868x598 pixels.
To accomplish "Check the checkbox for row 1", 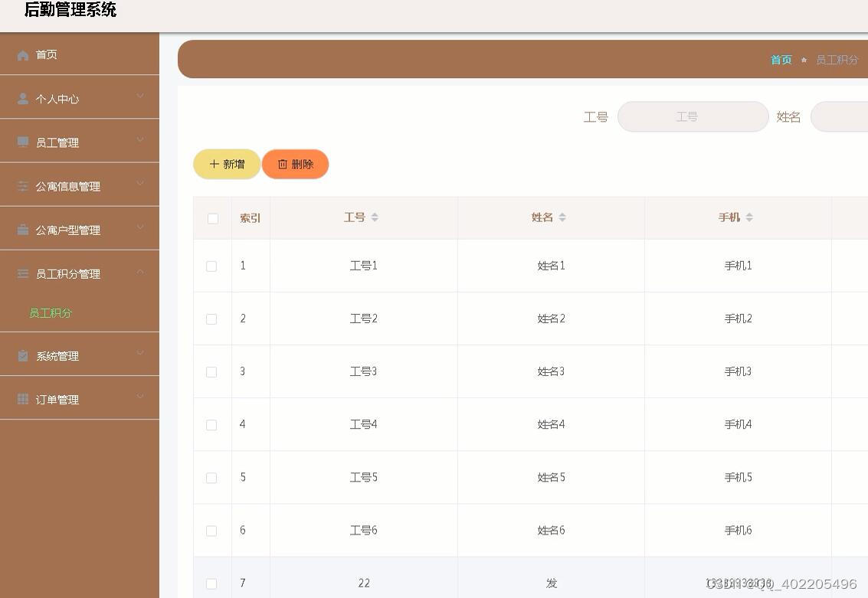I will tap(211, 266).
